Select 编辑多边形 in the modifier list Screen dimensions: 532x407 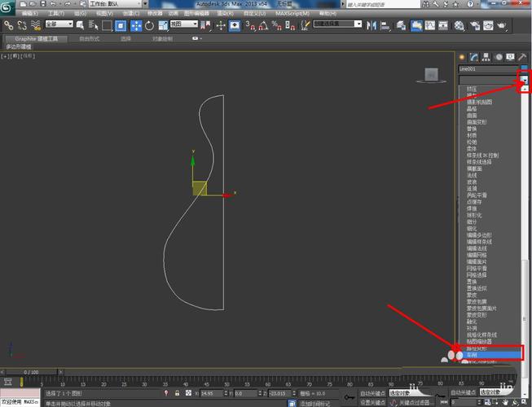[x=479, y=235]
